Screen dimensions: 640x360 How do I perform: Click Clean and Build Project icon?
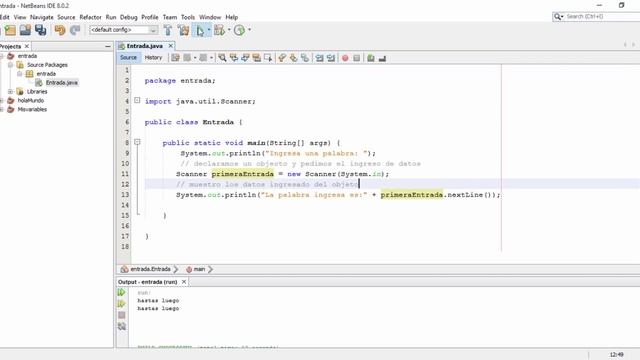pos(183,30)
